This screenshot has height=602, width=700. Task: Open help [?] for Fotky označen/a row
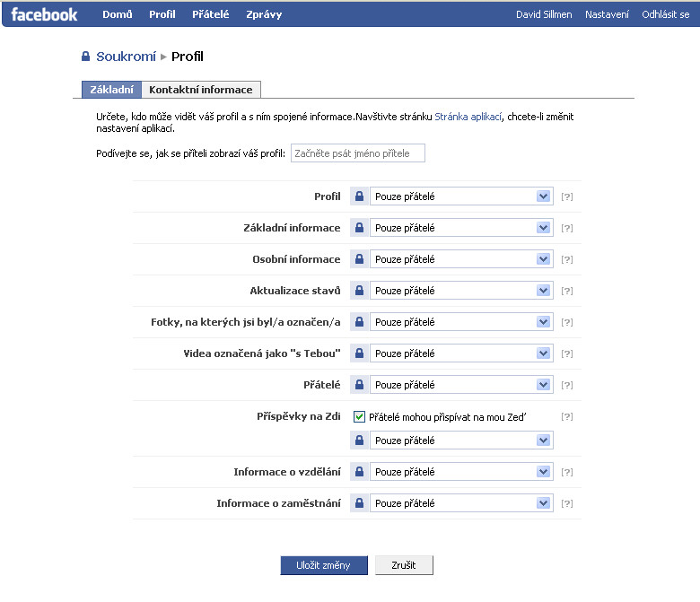pyautogui.click(x=567, y=322)
